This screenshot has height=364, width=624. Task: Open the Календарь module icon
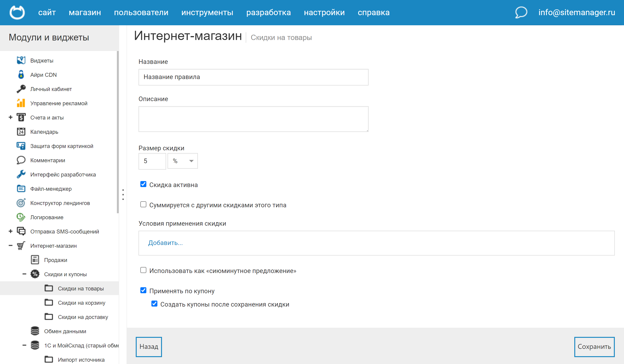pos(21,131)
